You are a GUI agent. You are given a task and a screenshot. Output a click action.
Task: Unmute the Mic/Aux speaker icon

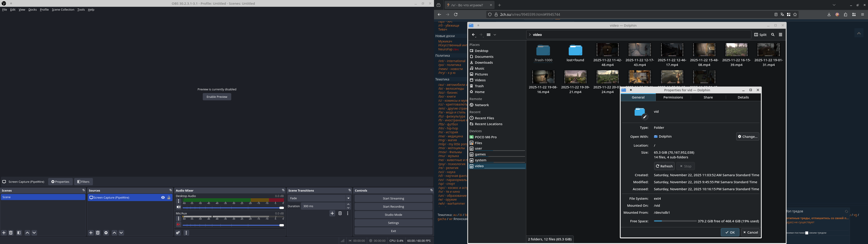tap(179, 225)
